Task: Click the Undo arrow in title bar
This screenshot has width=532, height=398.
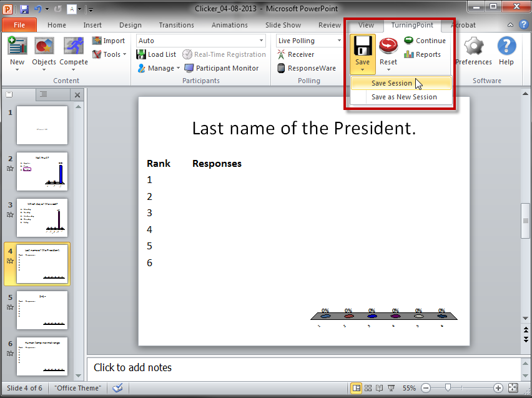Action: tap(38, 9)
